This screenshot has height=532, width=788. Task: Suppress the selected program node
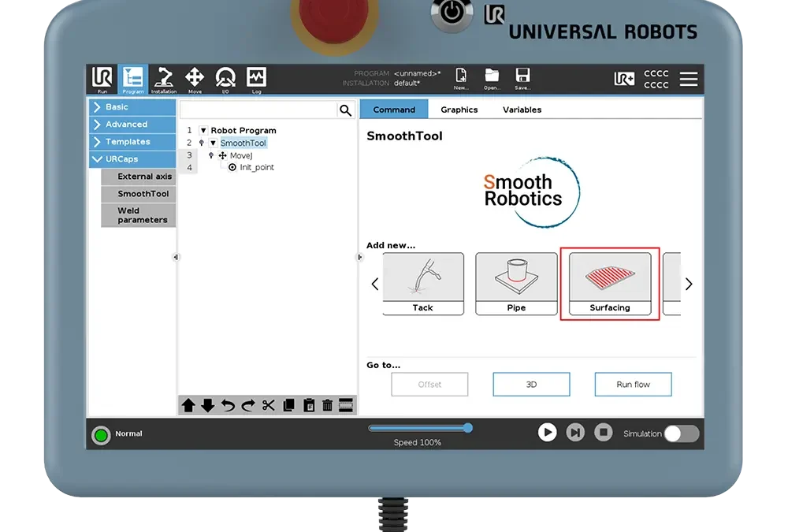pos(346,405)
